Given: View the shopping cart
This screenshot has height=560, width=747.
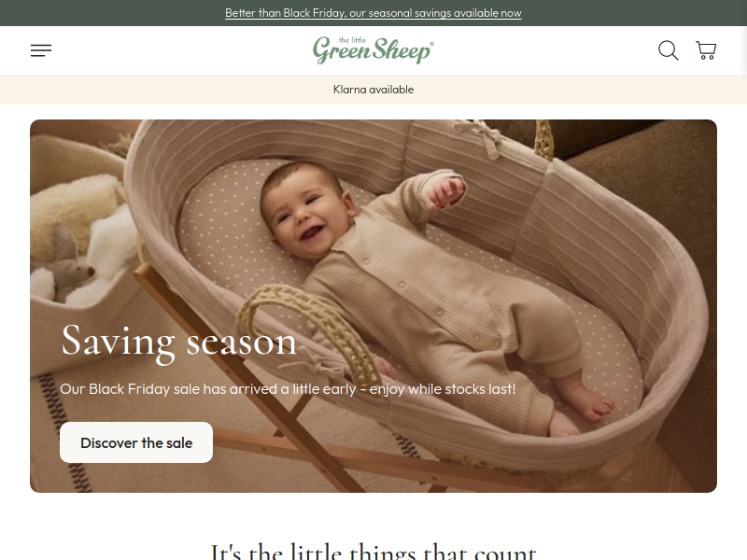Looking at the screenshot, I should 706,50.
